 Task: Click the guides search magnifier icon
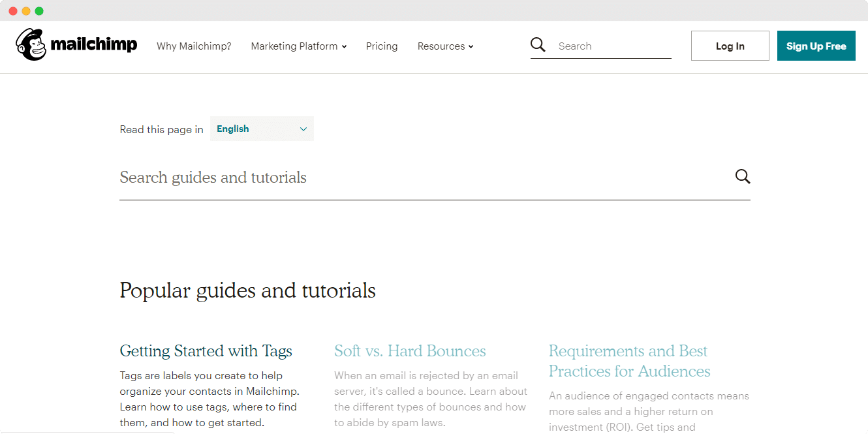tap(743, 176)
